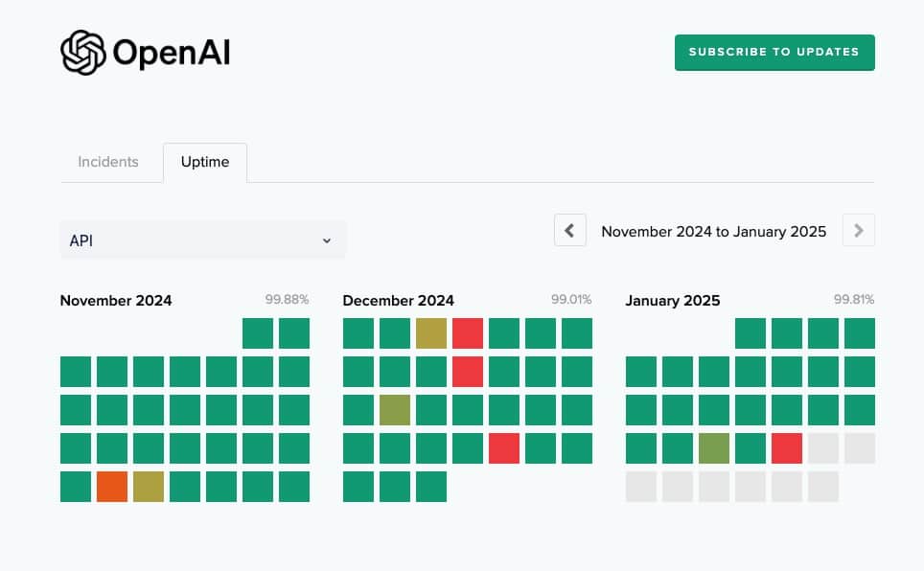Screen dimensions: 924x571
Task: Click the 99.01% uptime value for December
Action: (x=571, y=299)
